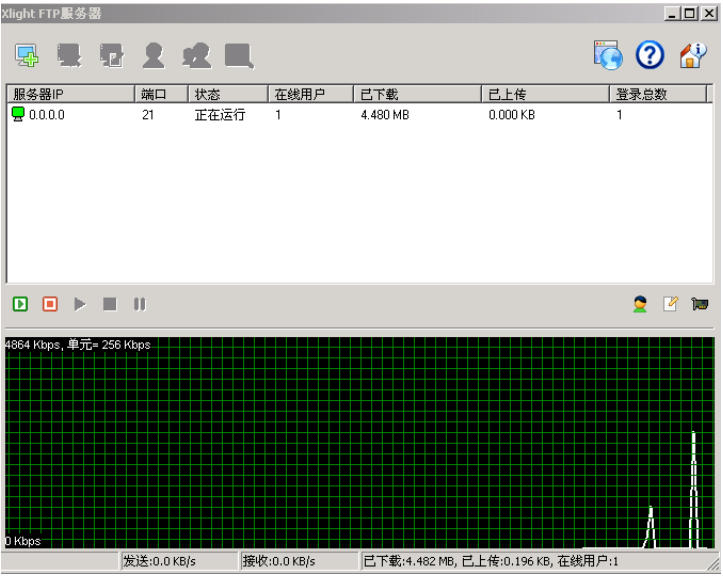Click the 登录总数 column header
Screen dimensions: 723x576
tap(660, 94)
